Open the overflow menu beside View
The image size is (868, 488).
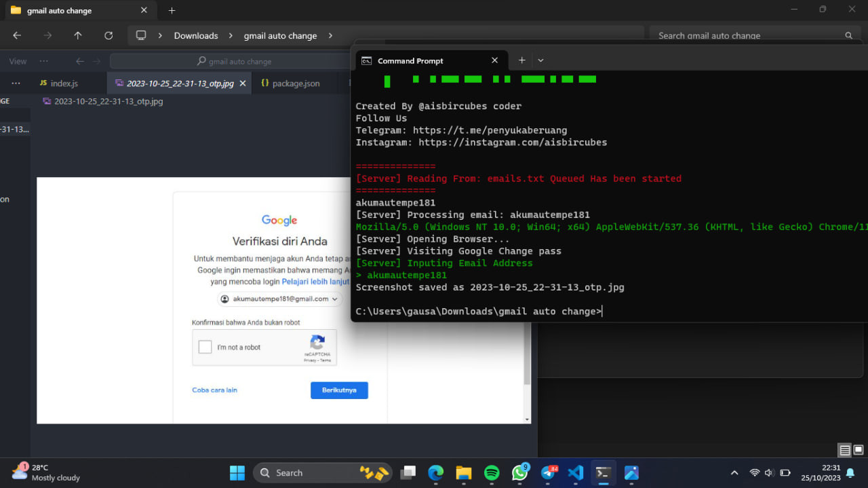44,61
